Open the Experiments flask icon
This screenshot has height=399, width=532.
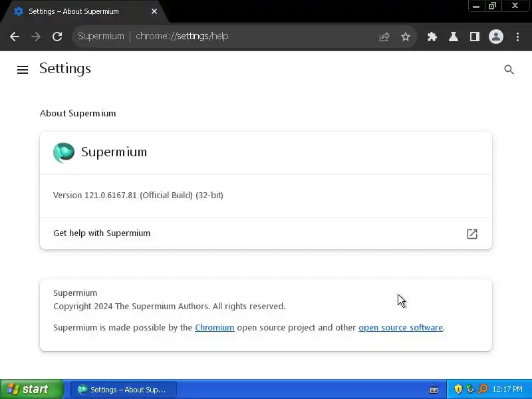[x=454, y=37]
